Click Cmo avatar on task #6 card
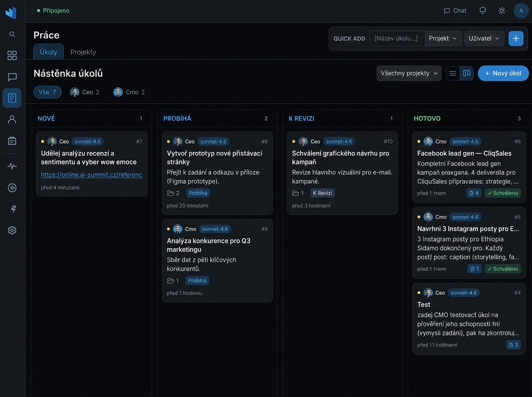Screen dimensions: 532x397 click(x=428, y=141)
